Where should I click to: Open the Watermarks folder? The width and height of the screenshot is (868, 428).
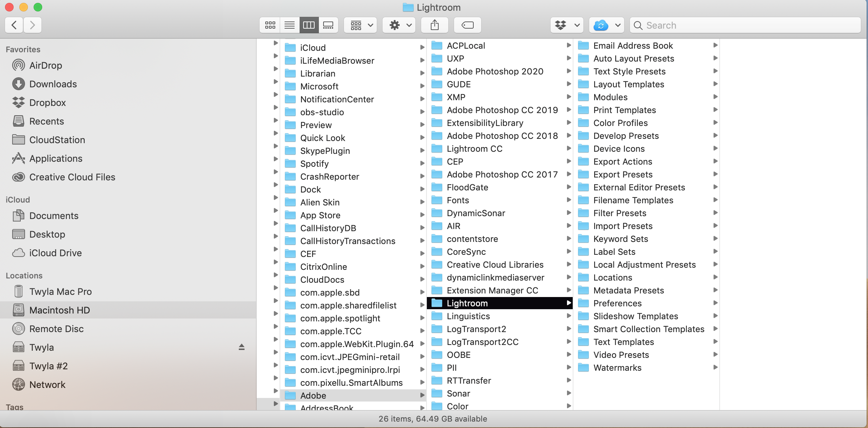pyautogui.click(x=646, y=368)
